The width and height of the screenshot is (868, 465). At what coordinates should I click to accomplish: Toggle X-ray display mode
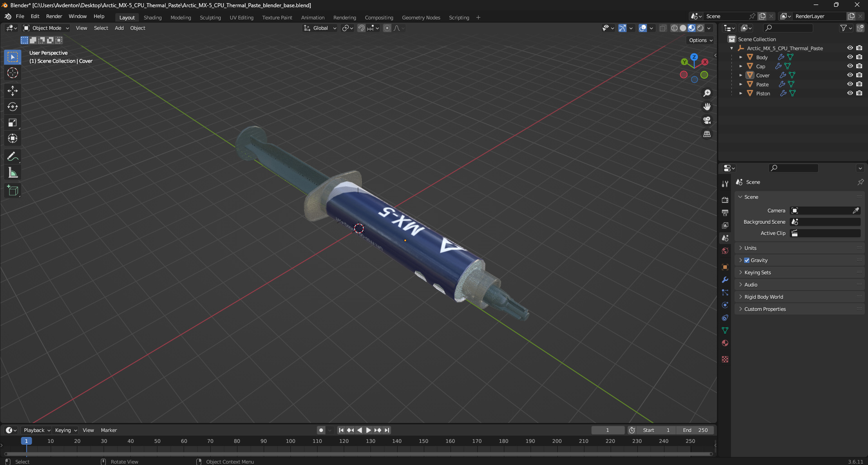coord(663,28)
